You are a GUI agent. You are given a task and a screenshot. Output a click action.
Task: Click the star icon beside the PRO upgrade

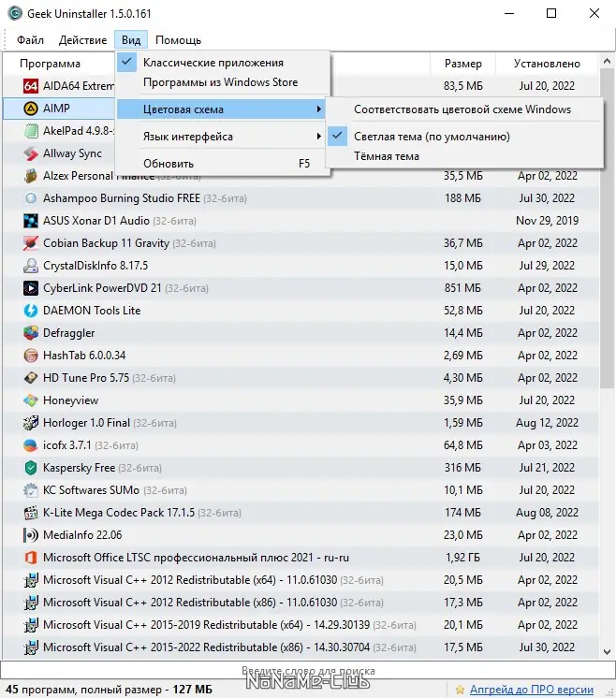(x=460, y=690)
